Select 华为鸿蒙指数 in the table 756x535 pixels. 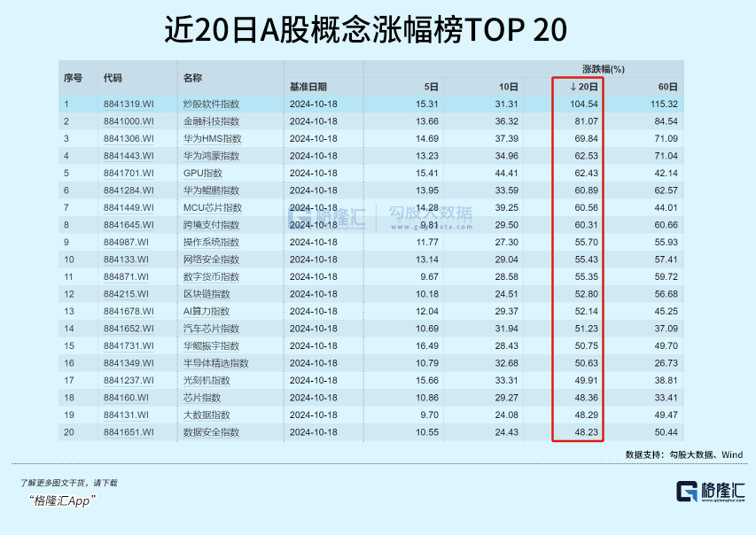point(211,156)
